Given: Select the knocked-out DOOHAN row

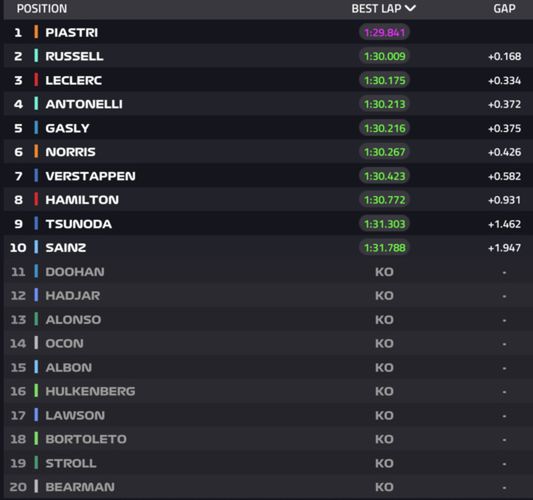Looking at the screenshot, I should tap(268, 272).
